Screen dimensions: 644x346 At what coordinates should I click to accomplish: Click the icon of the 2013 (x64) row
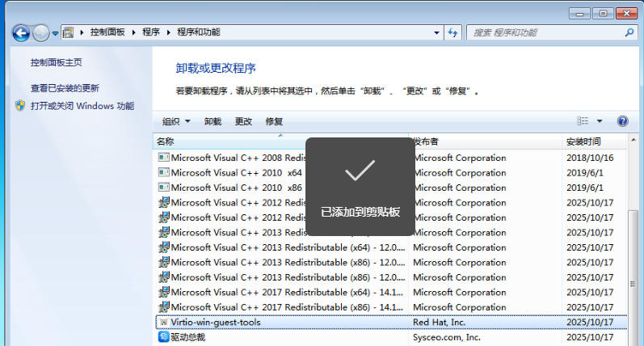click(163, 247)
